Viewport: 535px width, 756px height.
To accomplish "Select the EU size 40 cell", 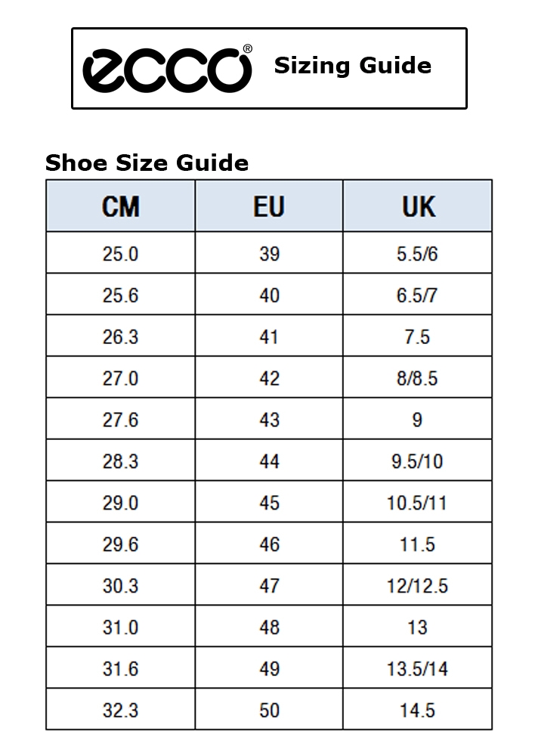I will point(269,295).
